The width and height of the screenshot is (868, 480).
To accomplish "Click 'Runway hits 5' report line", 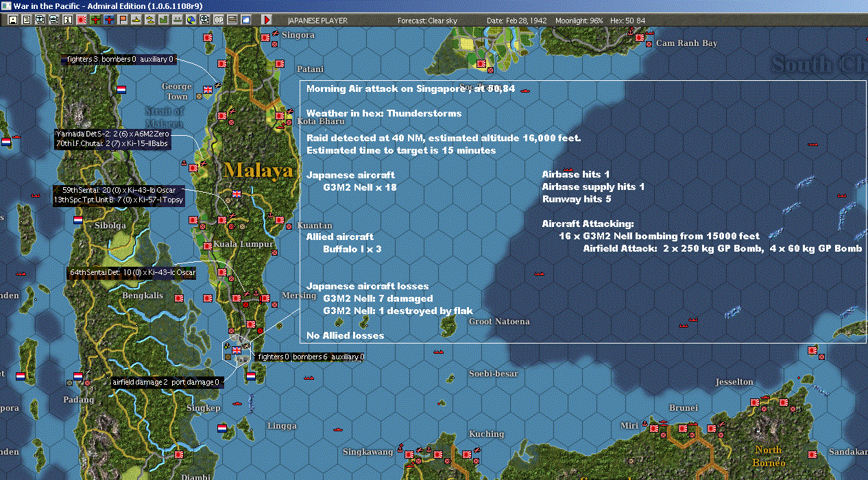I will coord(575,200).
